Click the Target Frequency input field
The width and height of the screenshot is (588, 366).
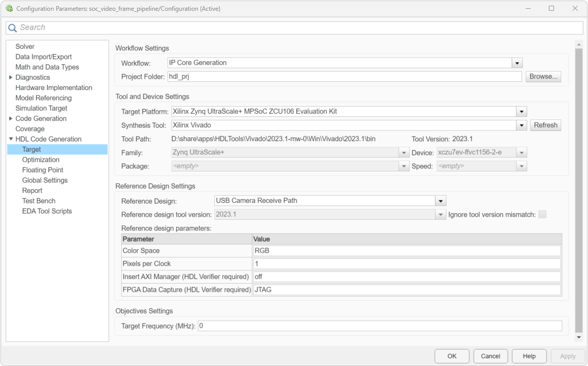click(379, 326)
